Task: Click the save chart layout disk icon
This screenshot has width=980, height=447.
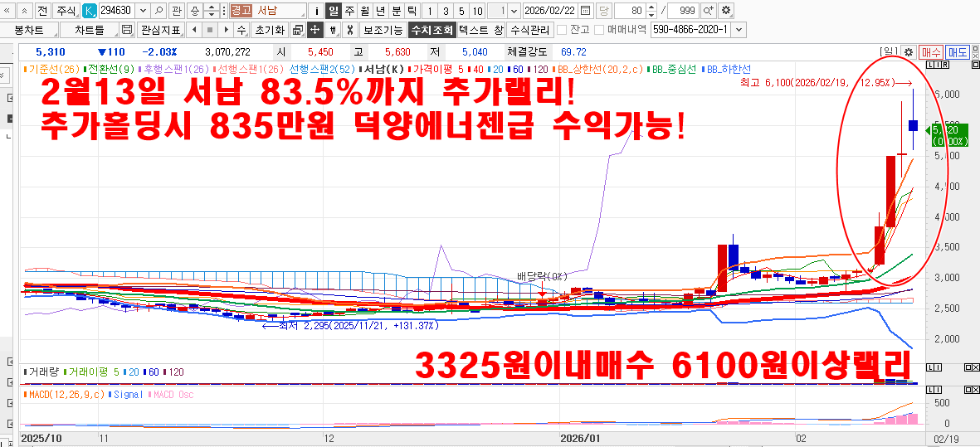Action: tap(126, 30)
